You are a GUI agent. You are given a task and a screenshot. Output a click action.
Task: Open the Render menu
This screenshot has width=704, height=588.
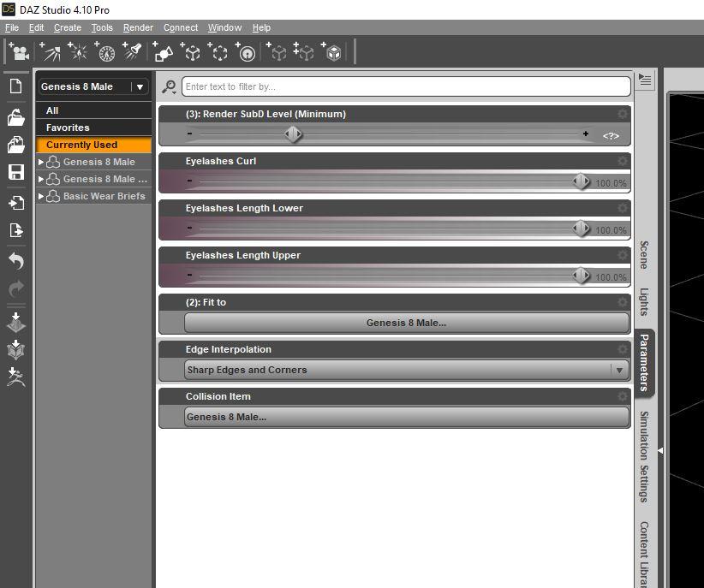click(x=138, y=28)
